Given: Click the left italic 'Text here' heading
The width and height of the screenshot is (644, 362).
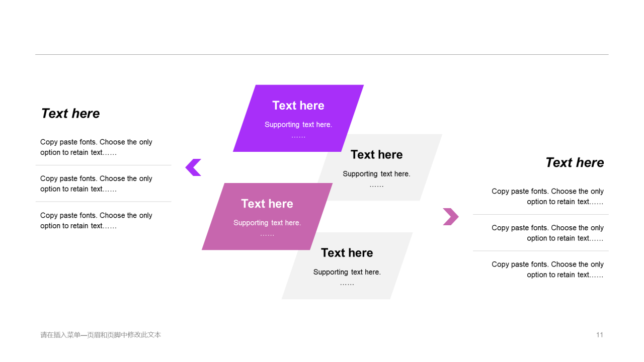Looking at the screenshot, I should click(x=70, y=114).
